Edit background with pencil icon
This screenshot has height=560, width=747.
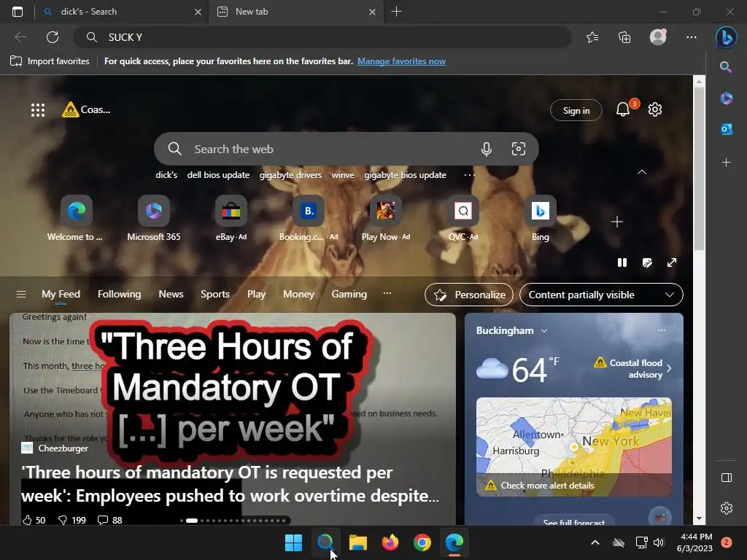tap(647, 262)
